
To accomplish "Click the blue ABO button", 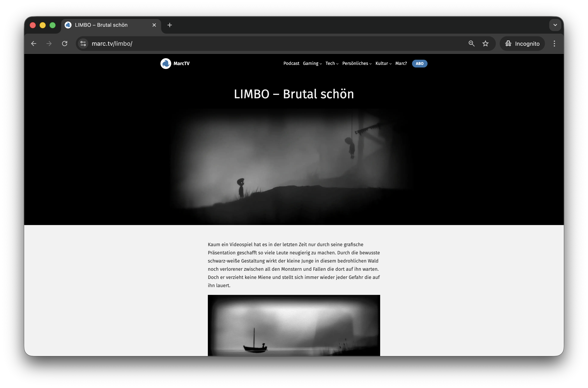I will pyautogui.click(x=419, y=64).
